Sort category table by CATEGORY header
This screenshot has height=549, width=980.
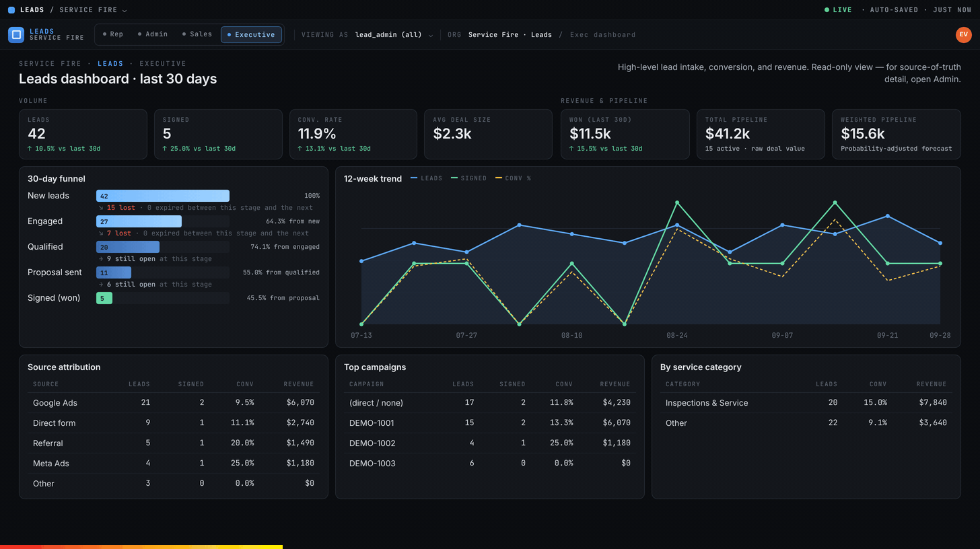[682, 384]
